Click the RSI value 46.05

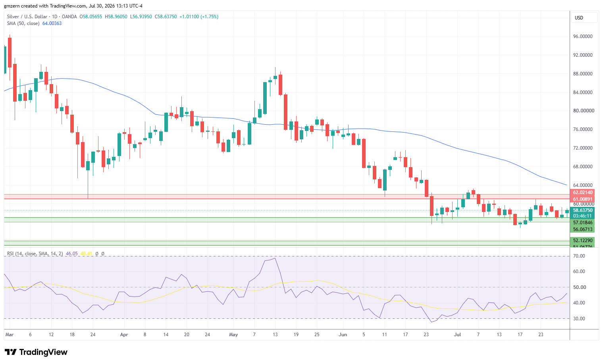coord(71,253)
